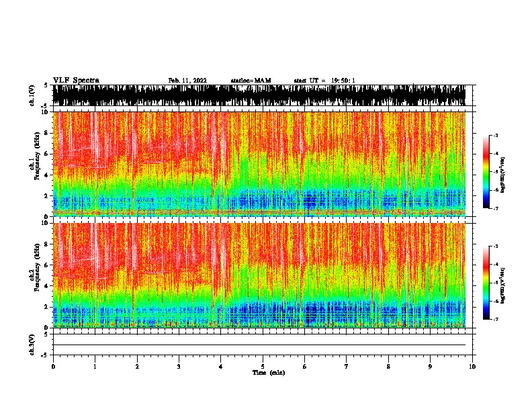
Task: Click time axis tick label "4"
Action: pyautogui.click(x=221, y=367)
